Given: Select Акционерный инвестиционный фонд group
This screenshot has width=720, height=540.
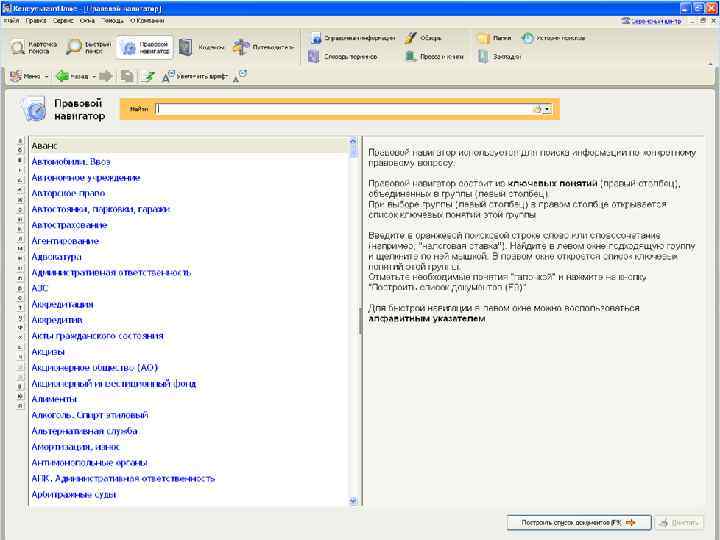Looking at the screenshot, I should click(113, 383).
